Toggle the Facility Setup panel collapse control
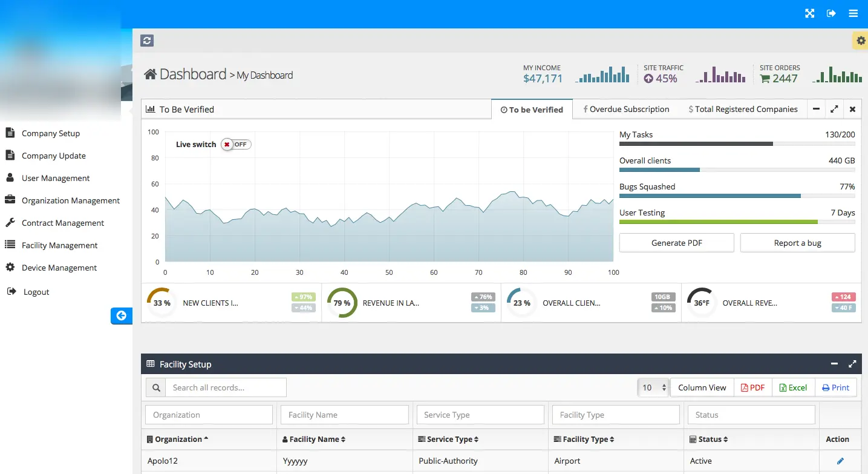Viewport: 868px width, 474px height. tap(834, 364)
